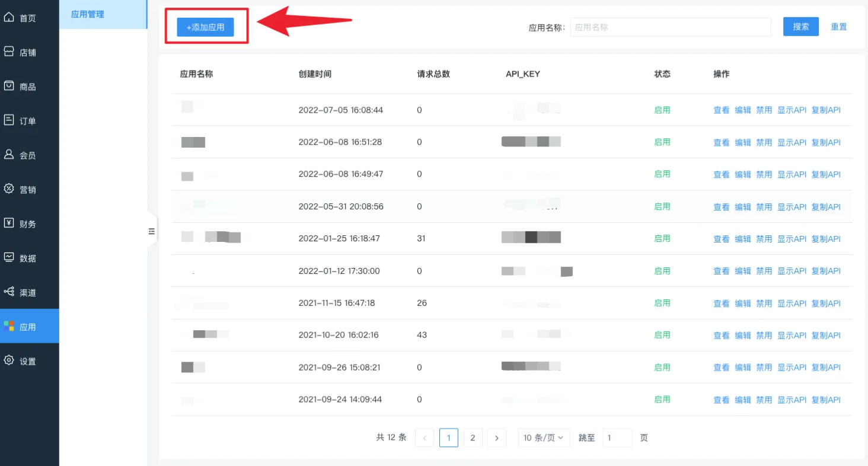Click the home icon in sidebar
Viewport: 868px width, 466px height.
coord(9,18)
